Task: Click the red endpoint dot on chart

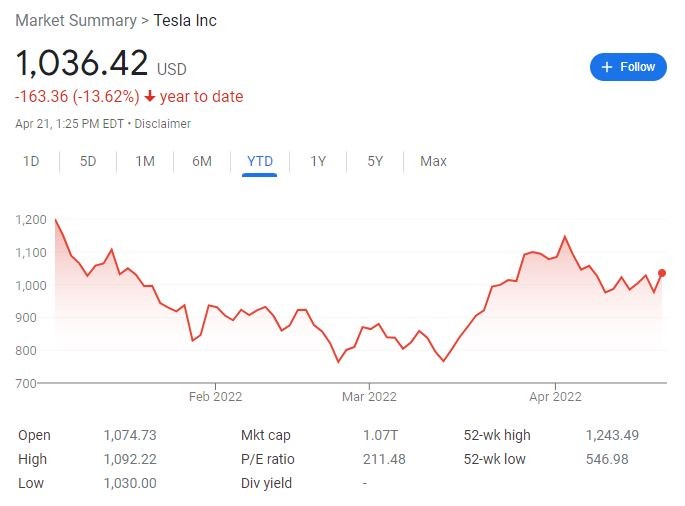Action: pyautogui.click(x=663, y=273)
